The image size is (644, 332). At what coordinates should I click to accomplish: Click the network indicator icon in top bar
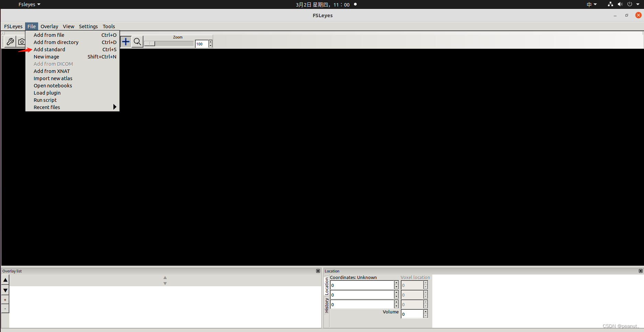610,4
